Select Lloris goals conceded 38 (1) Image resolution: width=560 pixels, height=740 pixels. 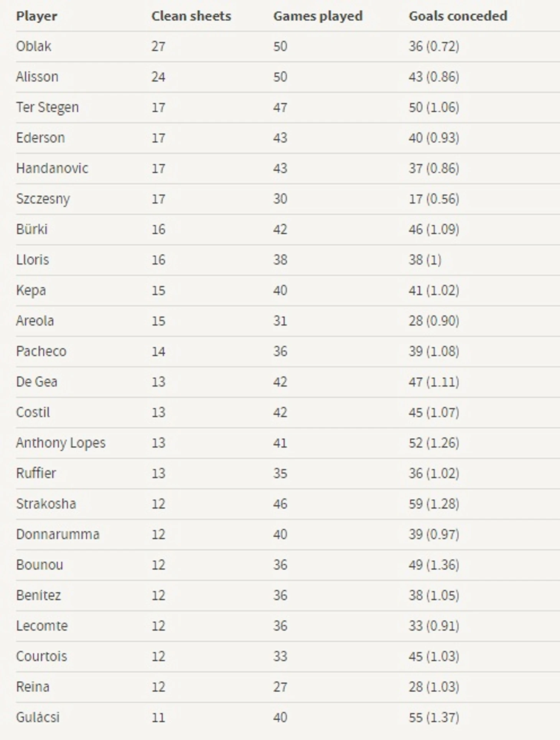(x=425, y=260)
